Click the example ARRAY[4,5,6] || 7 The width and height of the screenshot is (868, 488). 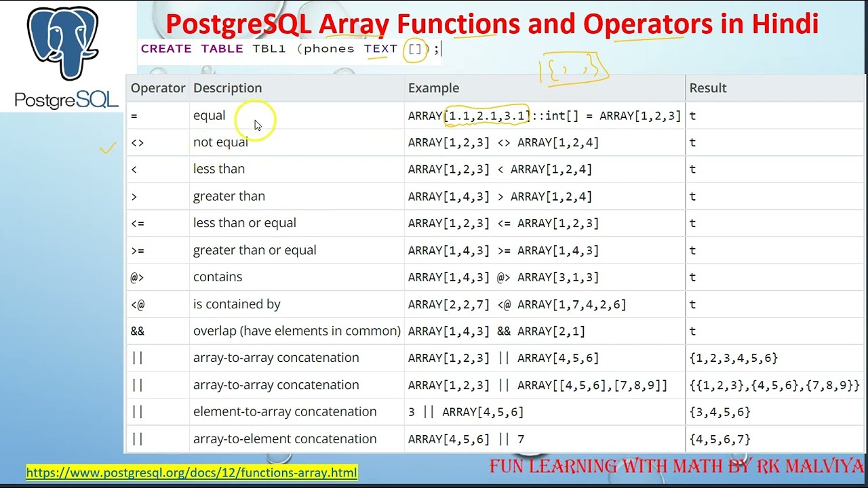point(466,439)
